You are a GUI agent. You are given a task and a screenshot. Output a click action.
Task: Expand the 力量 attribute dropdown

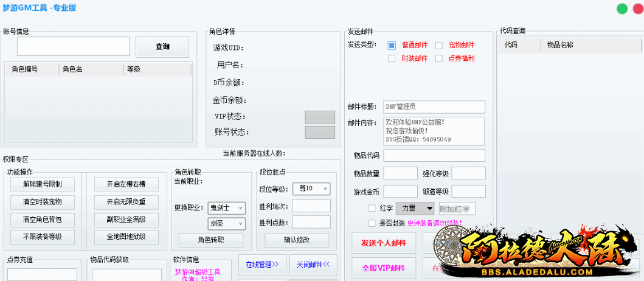[415, 208]
